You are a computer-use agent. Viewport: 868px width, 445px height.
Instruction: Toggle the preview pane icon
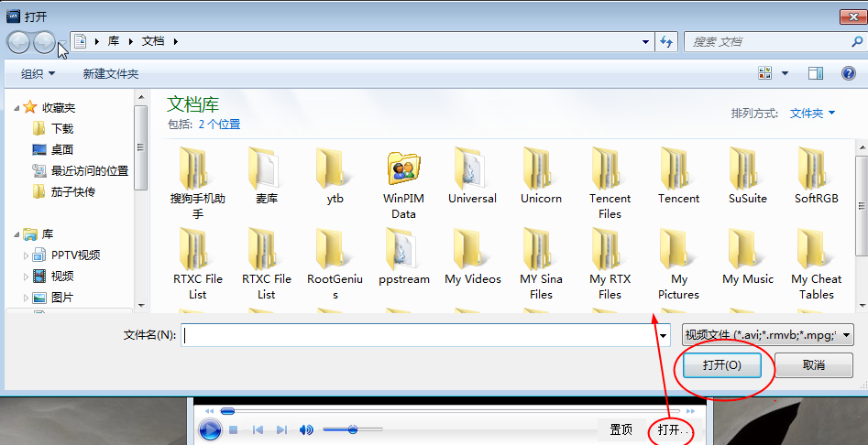click(x=816, y=73)
